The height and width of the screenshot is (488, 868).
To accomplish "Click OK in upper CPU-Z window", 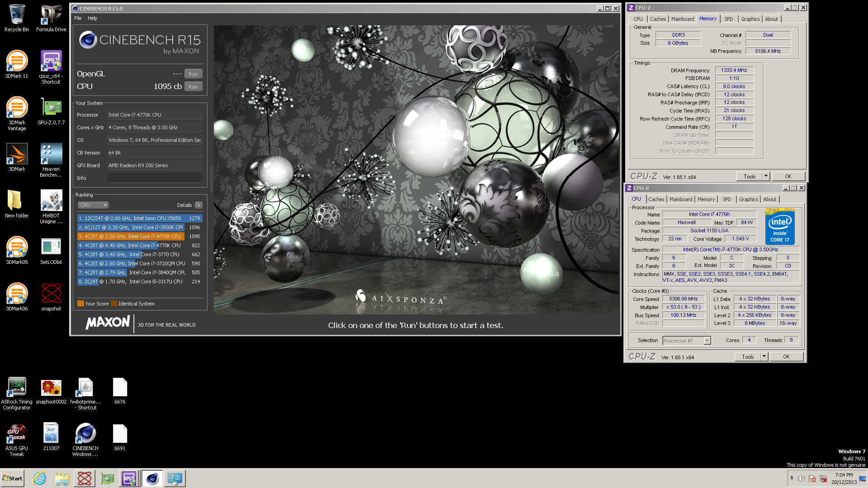I will [788, 177].
